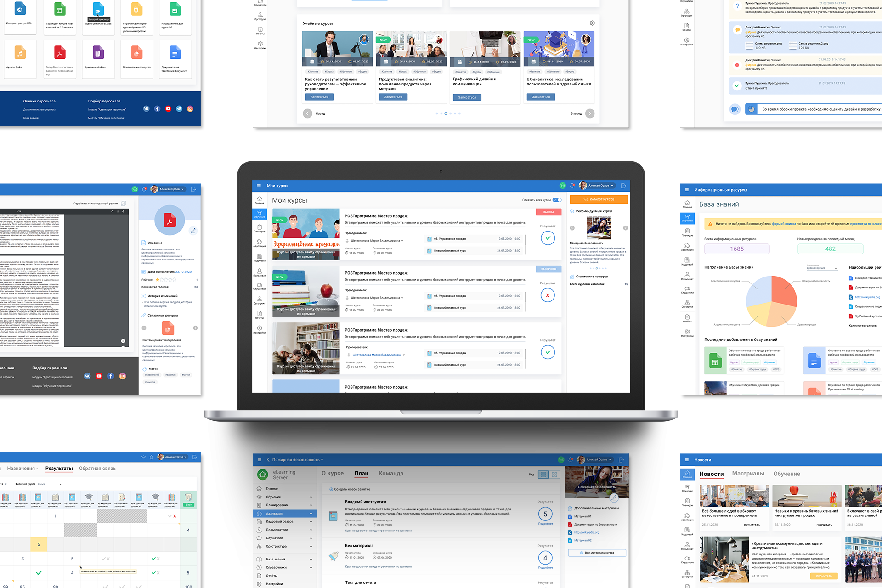This screenshot has height=588, width=882.
Task: Click edit pencil under PDF resource circle
Action: coord(193,230)
